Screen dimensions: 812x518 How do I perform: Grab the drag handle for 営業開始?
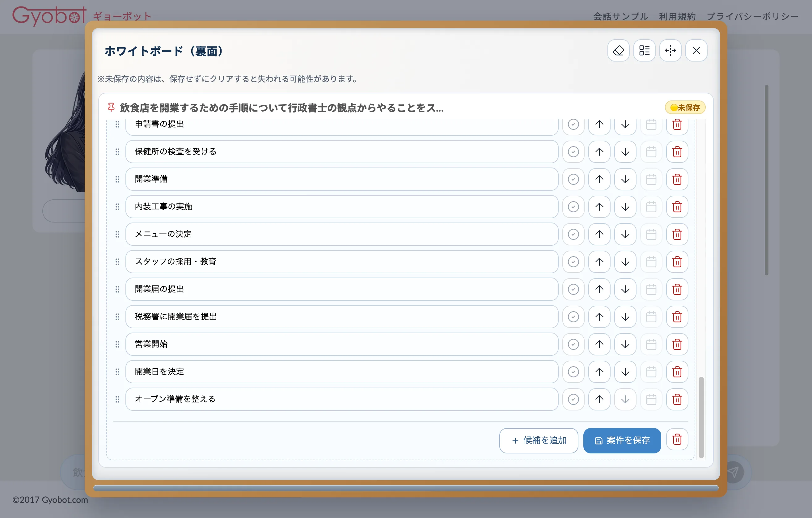click(117, 344)
